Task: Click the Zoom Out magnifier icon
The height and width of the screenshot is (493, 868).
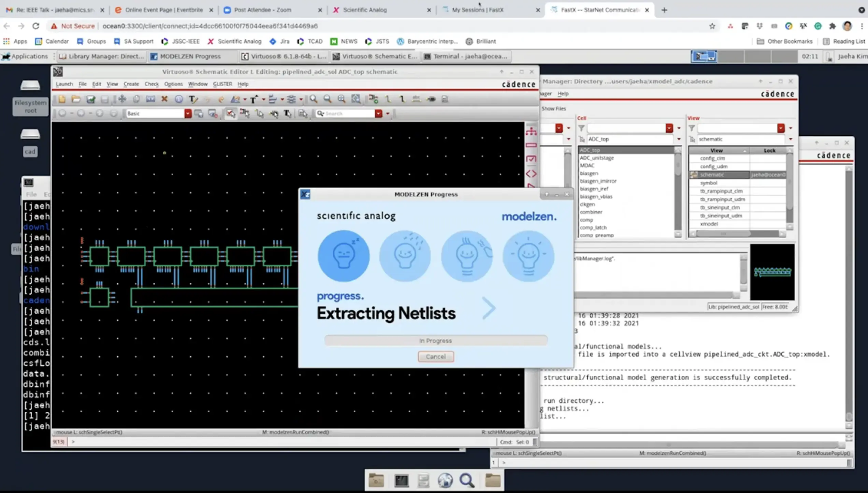Action: click(x=327, y=99)
